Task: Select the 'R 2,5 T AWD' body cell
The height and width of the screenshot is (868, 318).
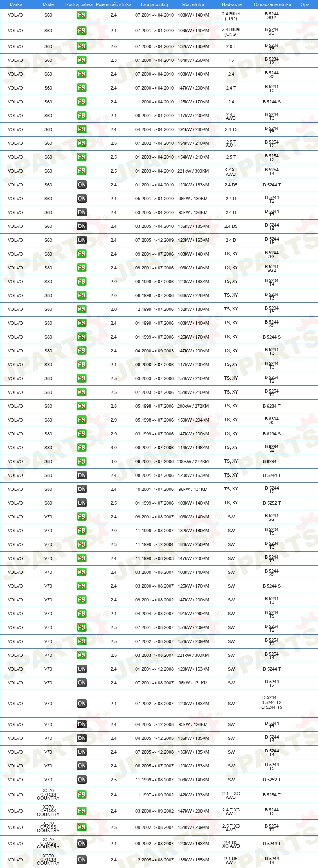Action: pyautogui.click(x=231, y=172)
